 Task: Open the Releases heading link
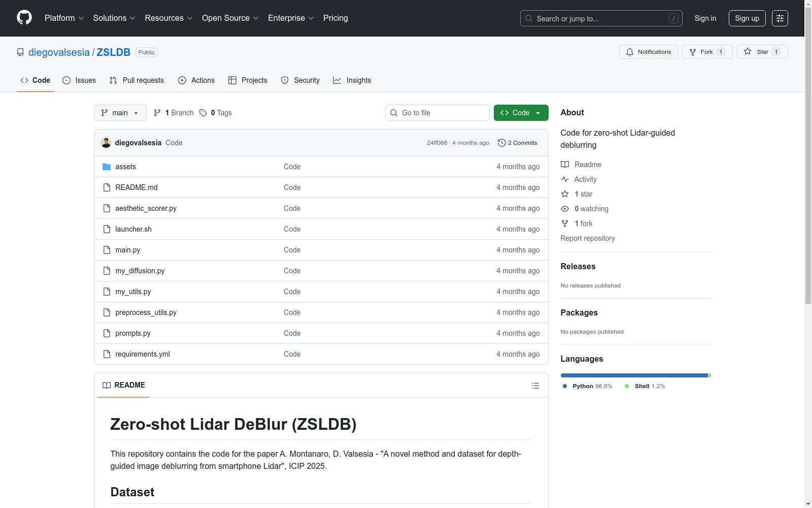[578, 266]
